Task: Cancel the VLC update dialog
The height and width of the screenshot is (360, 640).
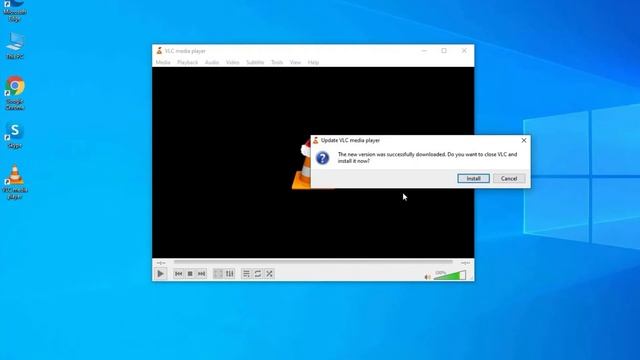Action: 509,178
